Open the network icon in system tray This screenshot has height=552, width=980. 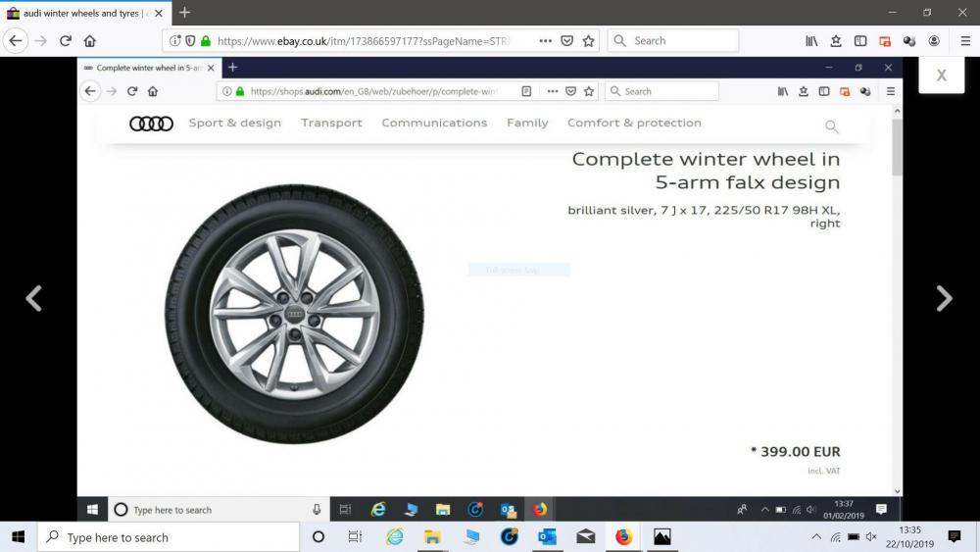click(836, 537)
